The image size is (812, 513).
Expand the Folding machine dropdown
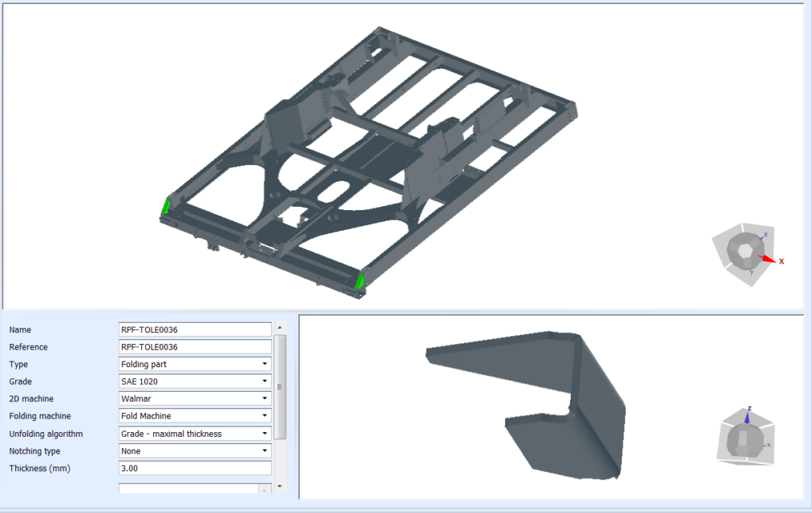(265, 415)
